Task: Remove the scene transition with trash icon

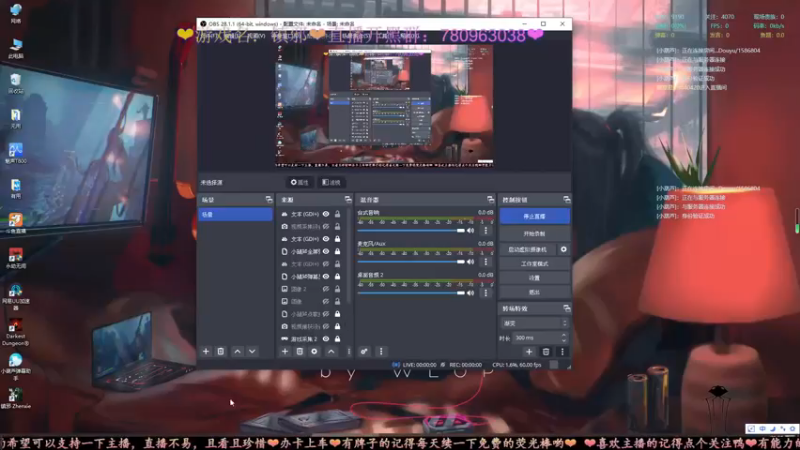Action: point(546,352)
